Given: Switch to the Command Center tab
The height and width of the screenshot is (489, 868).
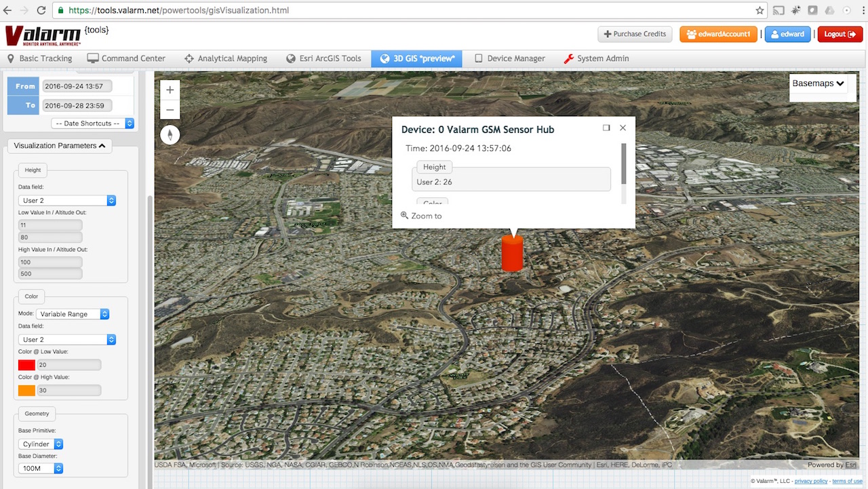Looking at the screenshot, I should 126,58.
